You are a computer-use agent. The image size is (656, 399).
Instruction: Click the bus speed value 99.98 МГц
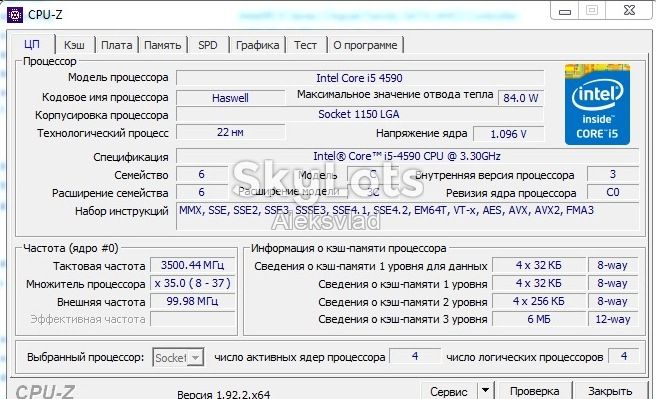[192, 301]
